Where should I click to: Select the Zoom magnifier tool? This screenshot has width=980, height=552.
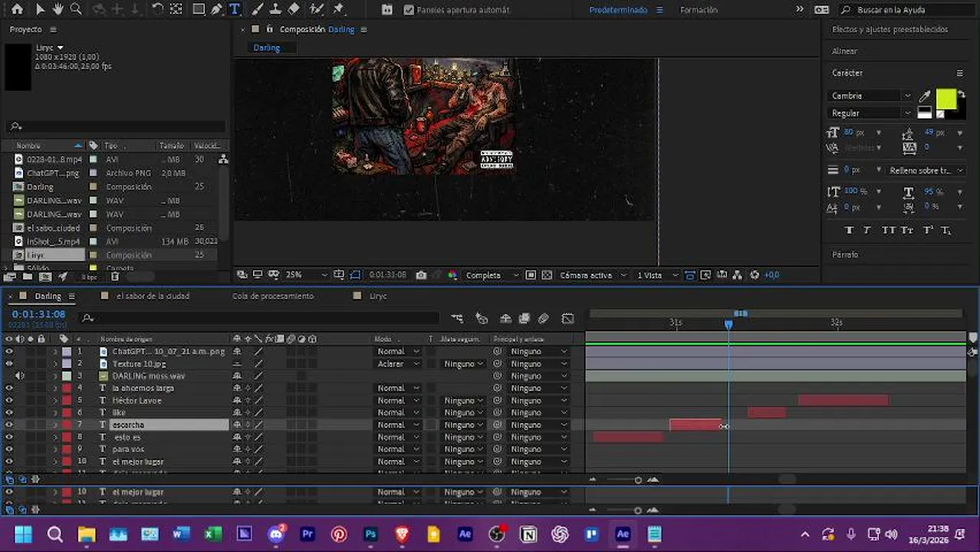75,9
